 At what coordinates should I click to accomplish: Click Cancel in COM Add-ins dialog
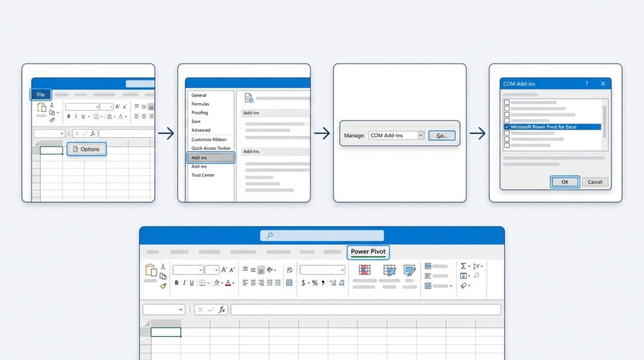(595, 182)
